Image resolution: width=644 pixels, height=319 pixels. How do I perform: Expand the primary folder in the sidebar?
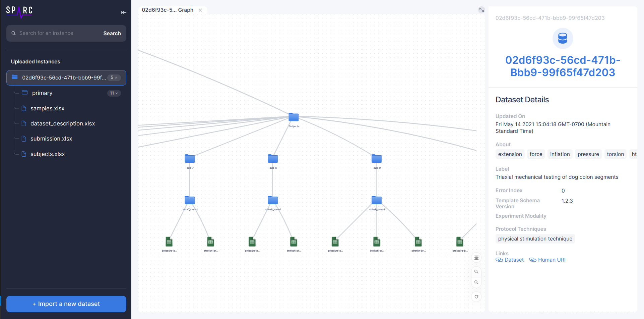[114, 93]
